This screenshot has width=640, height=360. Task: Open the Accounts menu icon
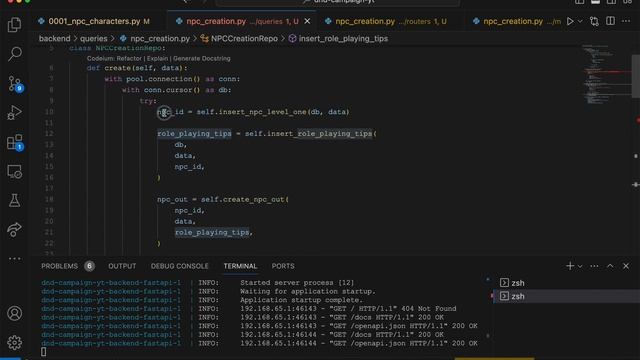(x=15, y=313)
